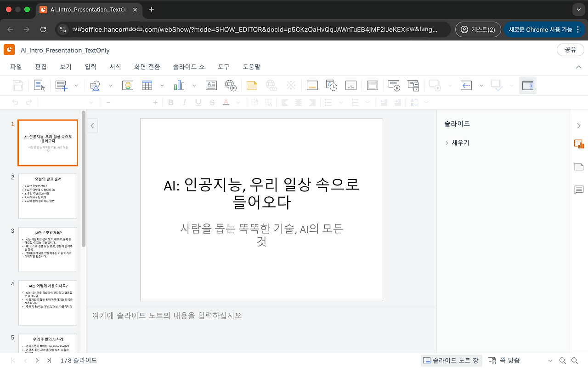Click the select objects tool icon
588x368 pixels.
(40, 85)
